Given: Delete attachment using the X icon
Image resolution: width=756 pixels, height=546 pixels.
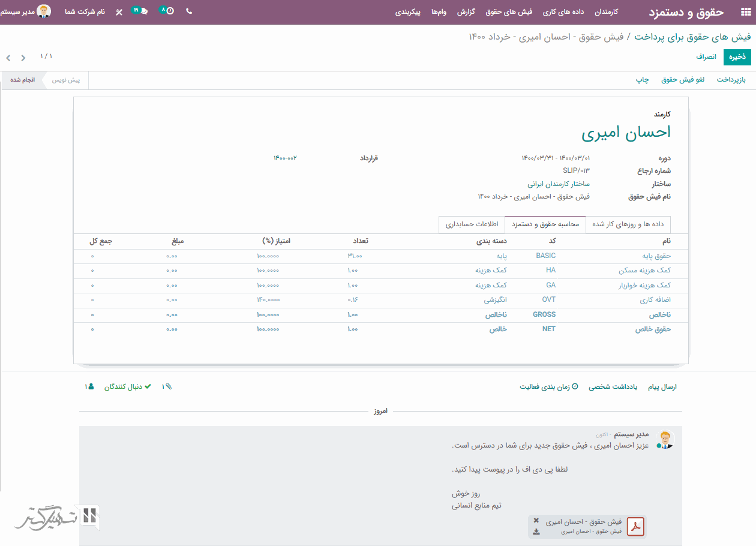Looking at the screenshot, I should pos(536,520).
